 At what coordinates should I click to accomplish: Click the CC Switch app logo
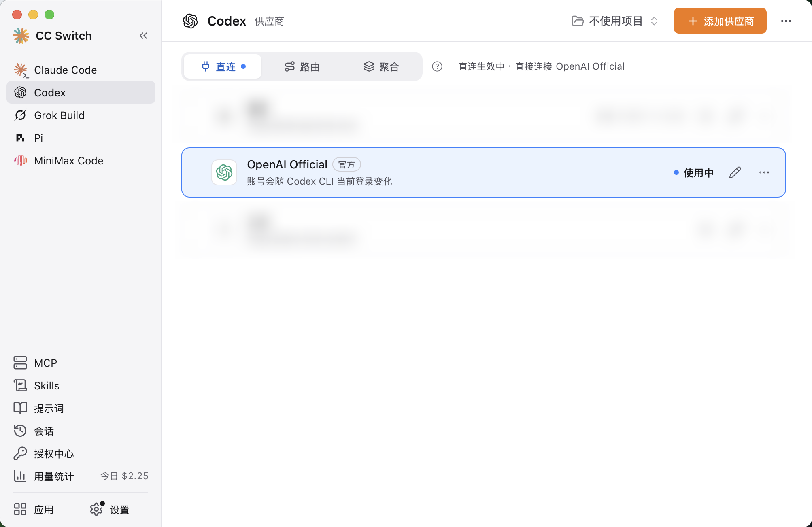point(21,36)
